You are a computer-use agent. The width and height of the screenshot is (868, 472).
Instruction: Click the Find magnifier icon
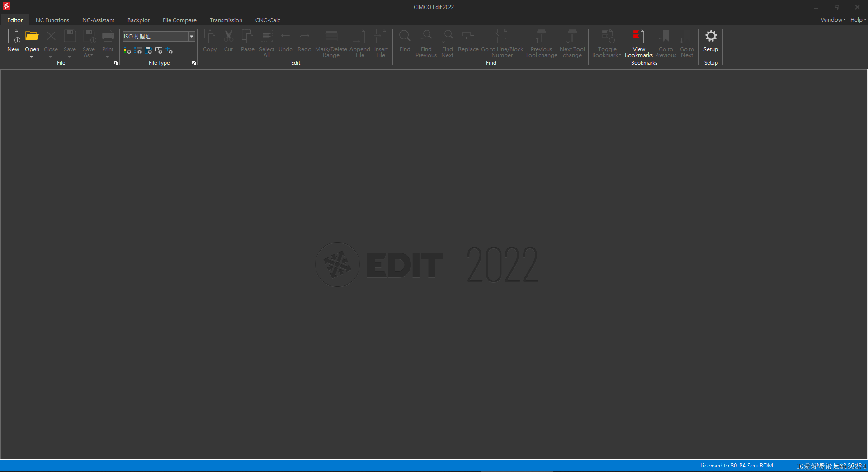405,36
